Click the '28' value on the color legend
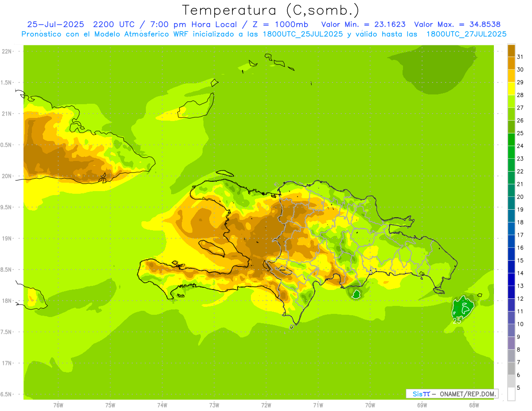The height and width of the screenshot is (411, 532). 520,95
